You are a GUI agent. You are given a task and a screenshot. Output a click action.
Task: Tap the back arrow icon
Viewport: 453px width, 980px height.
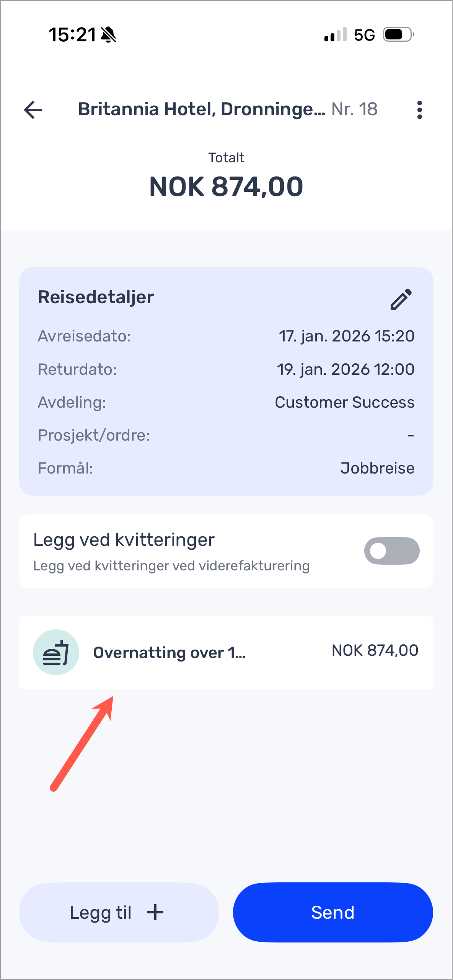pyautogui.click(x=33, y=110)
